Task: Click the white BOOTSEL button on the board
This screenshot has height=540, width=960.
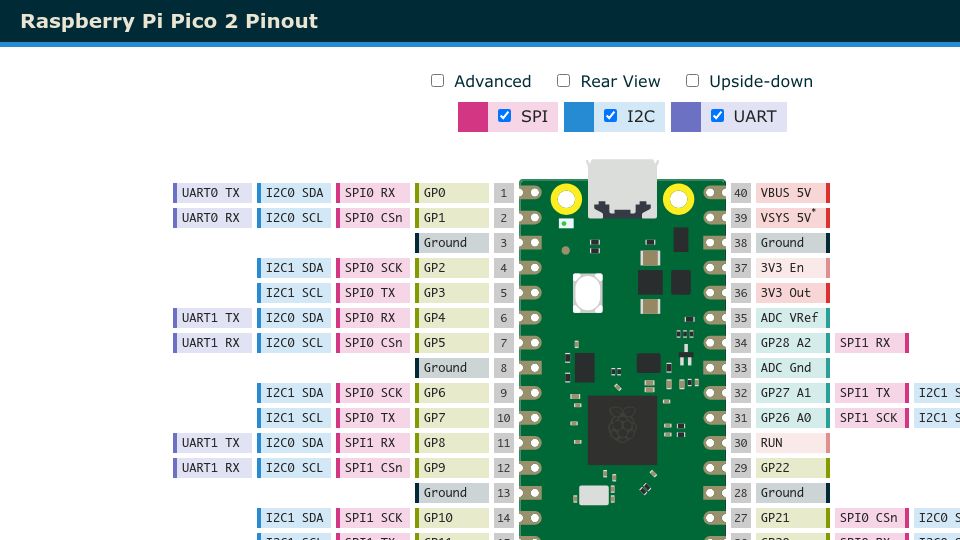Action: coord(588,293)
